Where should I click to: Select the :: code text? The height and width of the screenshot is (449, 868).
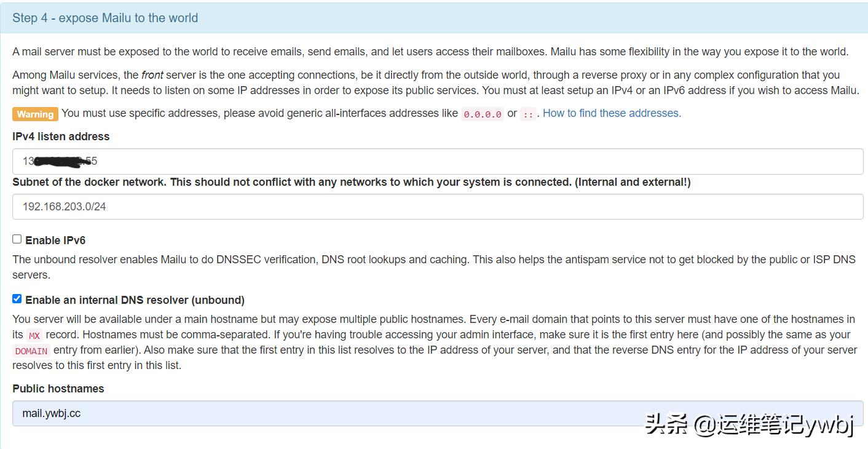[x=528, y=114]
